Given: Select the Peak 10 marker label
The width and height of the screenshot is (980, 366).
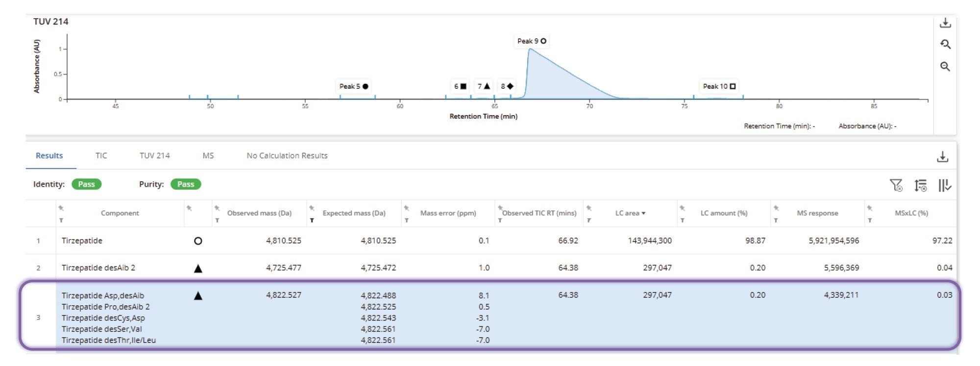Looking at the screenshot, I should coord(719,86).
